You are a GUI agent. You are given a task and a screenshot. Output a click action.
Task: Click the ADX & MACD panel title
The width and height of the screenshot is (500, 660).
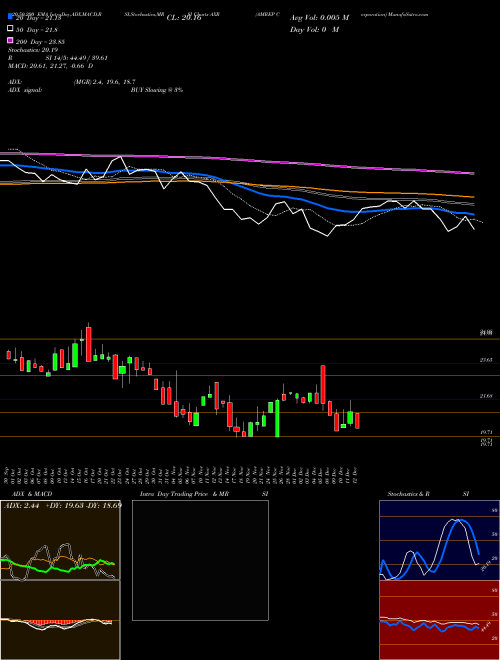click(32, 494)
